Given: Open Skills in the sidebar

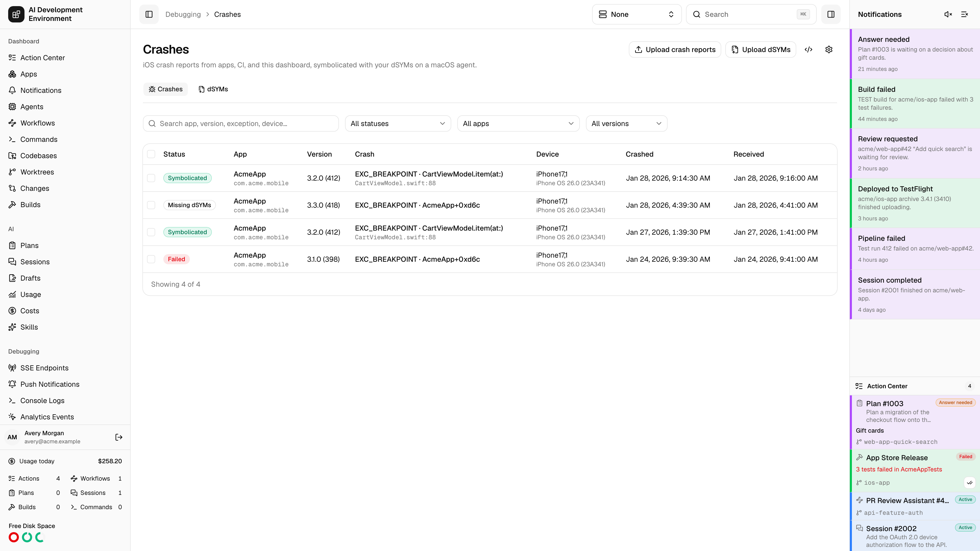Looking at the screenshot, I should pyautogui.click(x=65, y=327).
